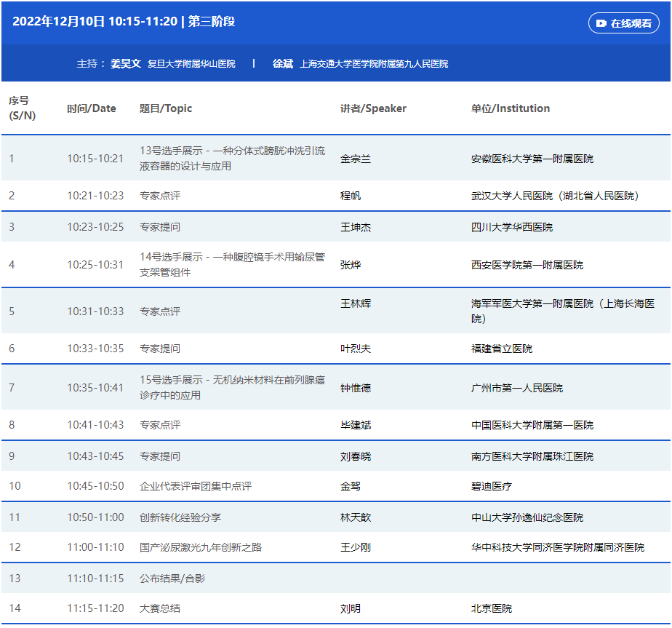Click the 在线观看 watch online button
672x628 pixels.
pyautogui.click(x=623, y=23)
